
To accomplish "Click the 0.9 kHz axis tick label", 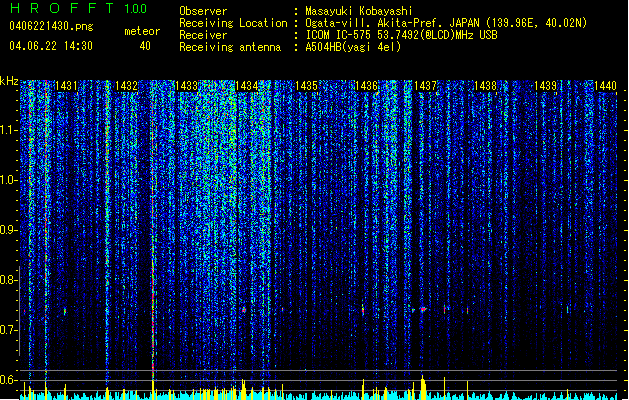I will [x=9, y=230].
